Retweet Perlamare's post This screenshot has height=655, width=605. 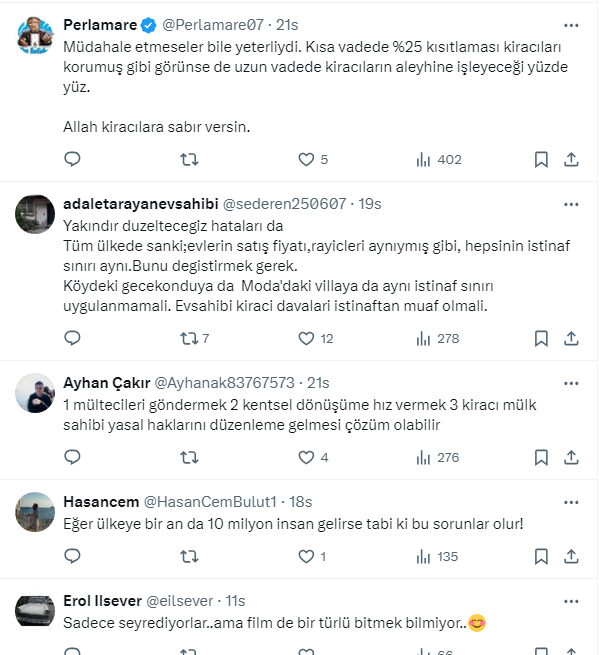188,159
